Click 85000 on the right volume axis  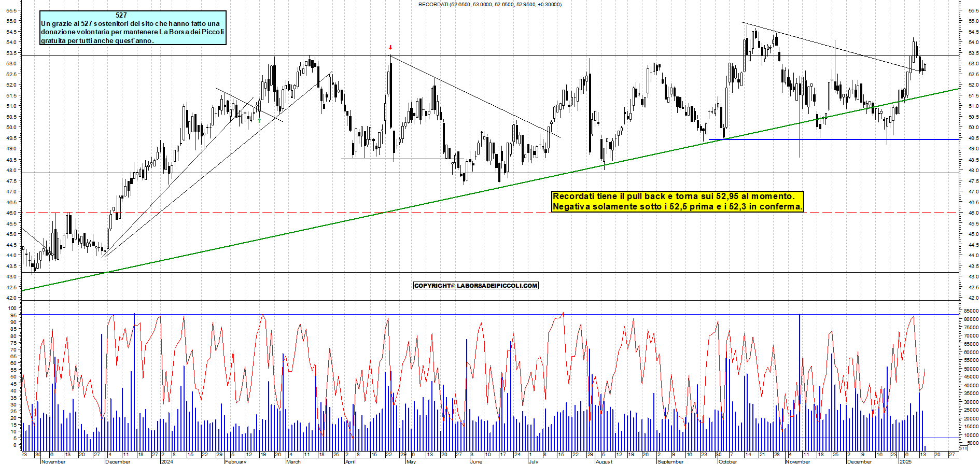pos(971,311)
